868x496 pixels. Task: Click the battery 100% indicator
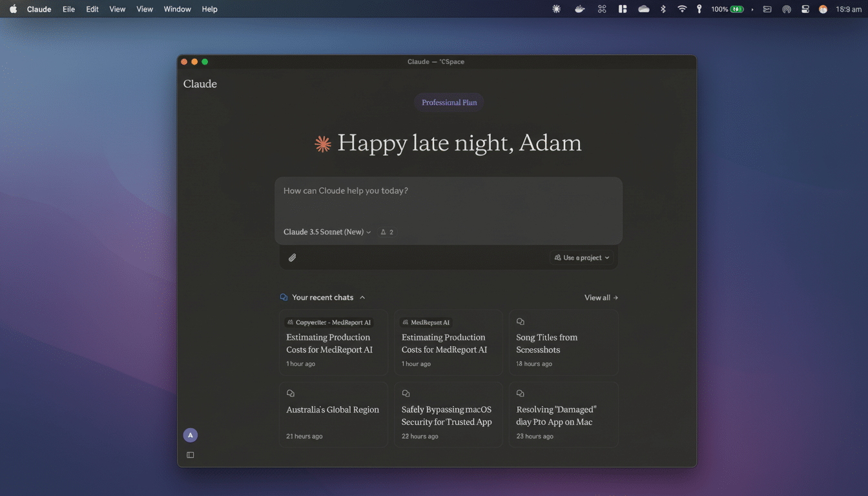[728, 9]
